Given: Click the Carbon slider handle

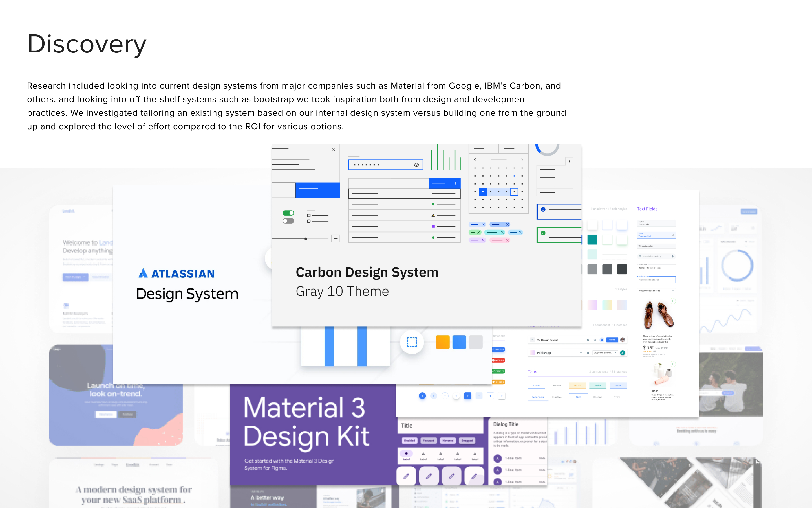Looking at the screenshot, I should click(306, 239).
